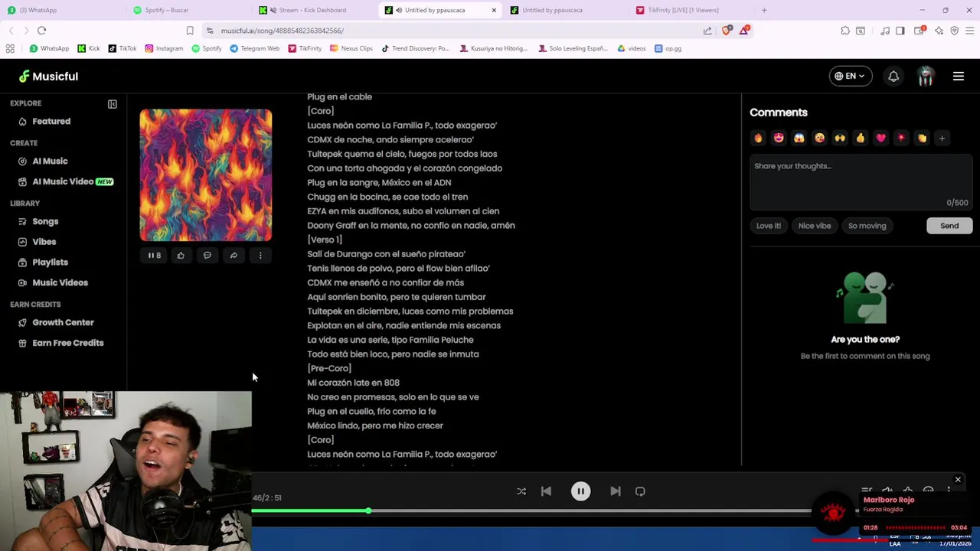The height and width of the screenshot is (551, 980).
Task: Click the Musicful logo
Action: click(x=48, y=77)
